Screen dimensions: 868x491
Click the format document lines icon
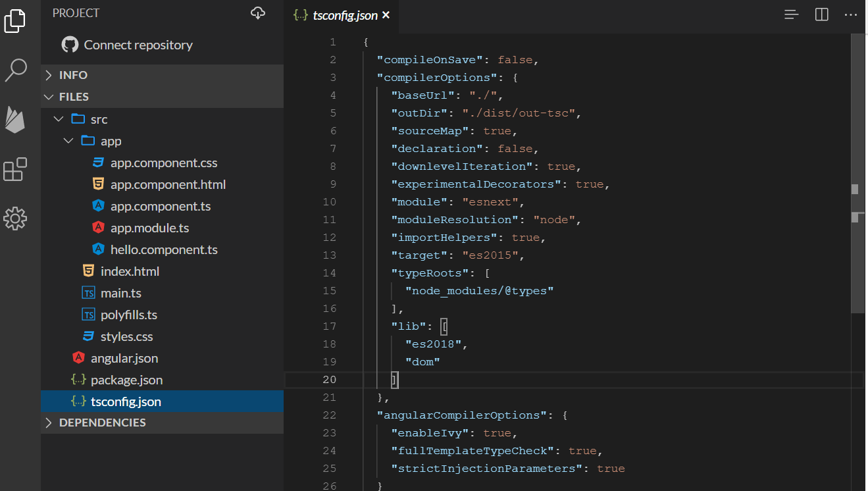792,14
